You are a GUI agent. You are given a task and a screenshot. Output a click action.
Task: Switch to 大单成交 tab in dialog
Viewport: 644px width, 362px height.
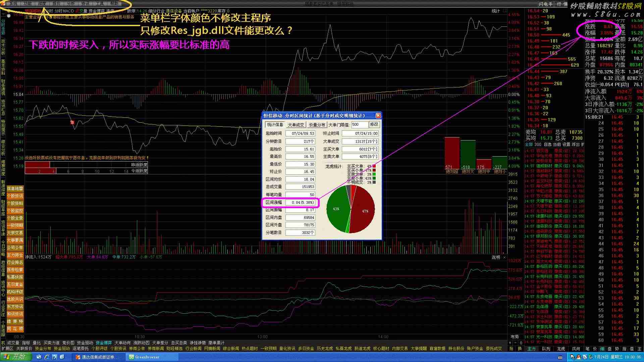[296, 125]
